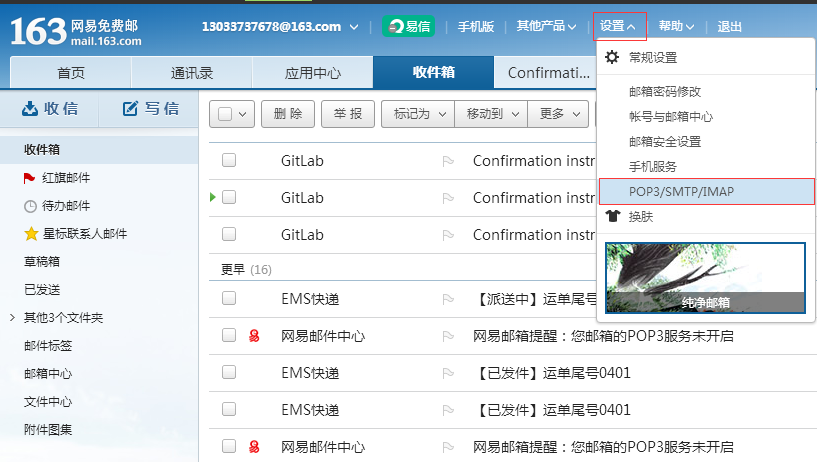
Task: Flag the first GitLab email
Action: pos(448,161)
